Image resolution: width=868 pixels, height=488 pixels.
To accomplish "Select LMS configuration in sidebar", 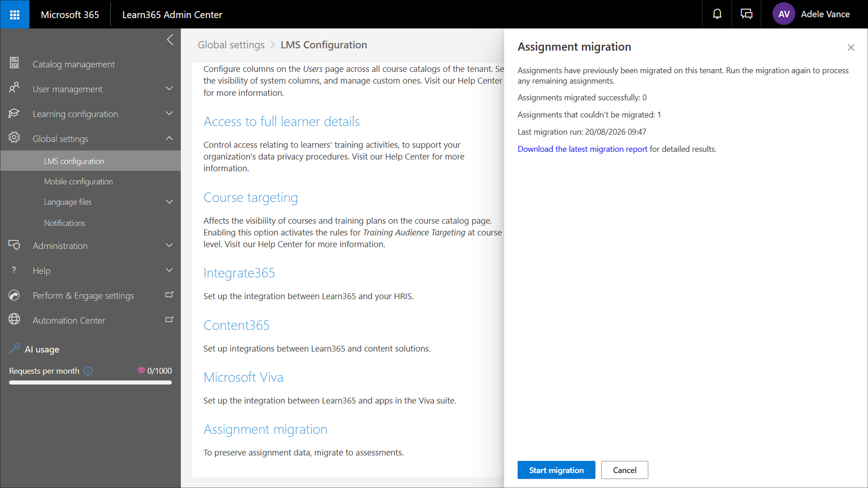I will [90, 161].
